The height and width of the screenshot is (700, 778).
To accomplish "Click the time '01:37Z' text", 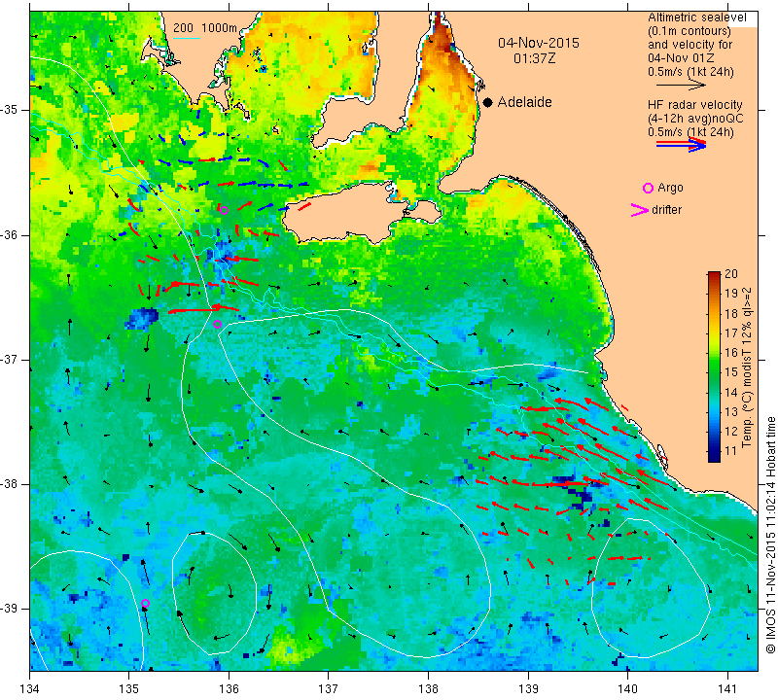I will 534,58.
